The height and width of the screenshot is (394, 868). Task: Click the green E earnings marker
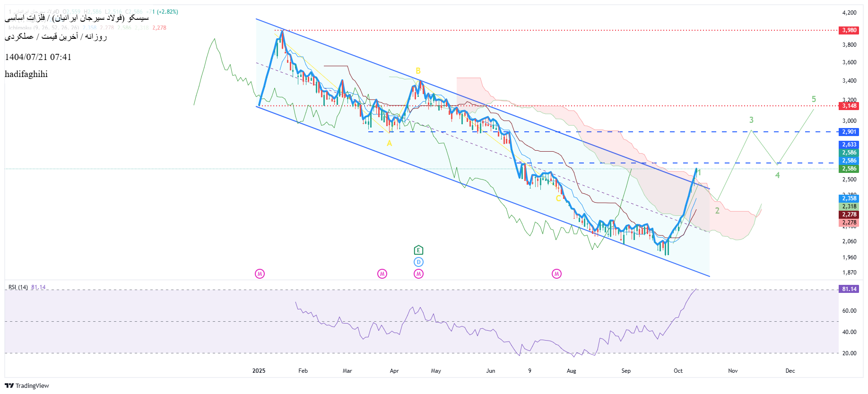point(418,250)
